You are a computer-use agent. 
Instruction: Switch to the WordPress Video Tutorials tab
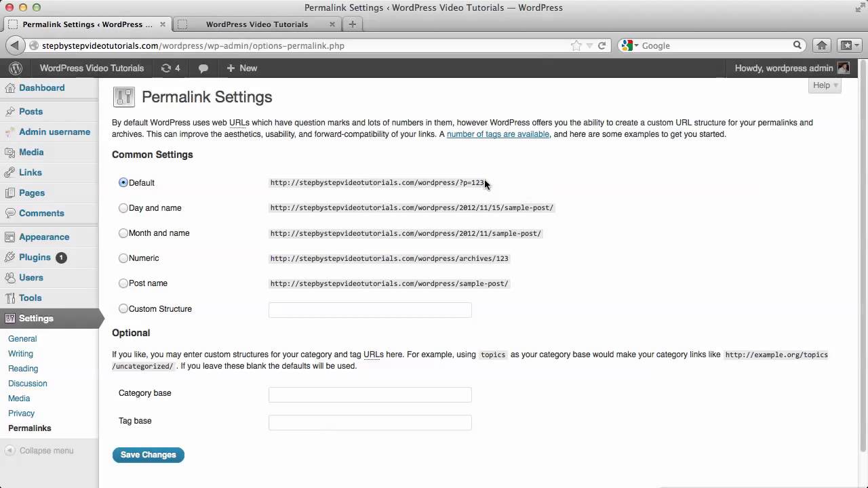point(256,24)
